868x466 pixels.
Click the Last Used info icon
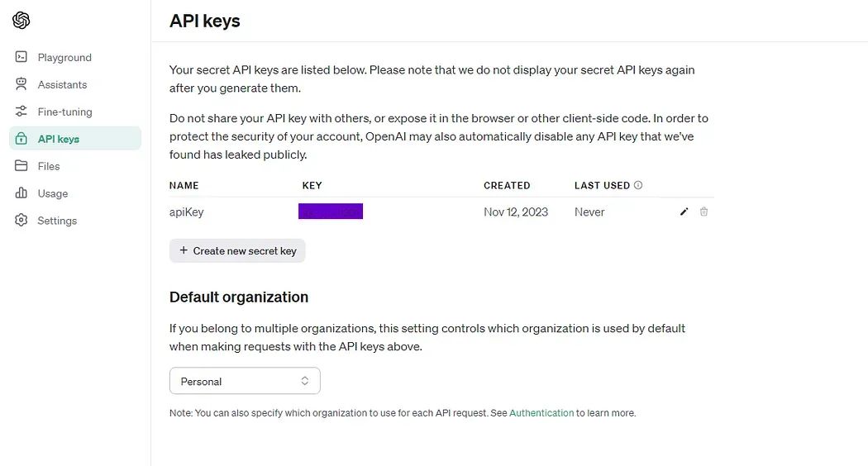point(638,185)
